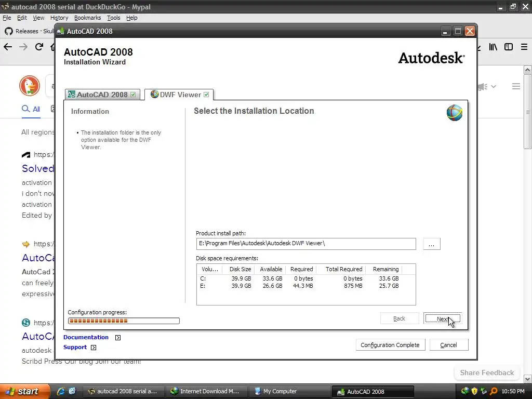Click Share Feedback on DuckDuckGo page
The width and height of the screenshot is (532, 399).
pos(487,373)
